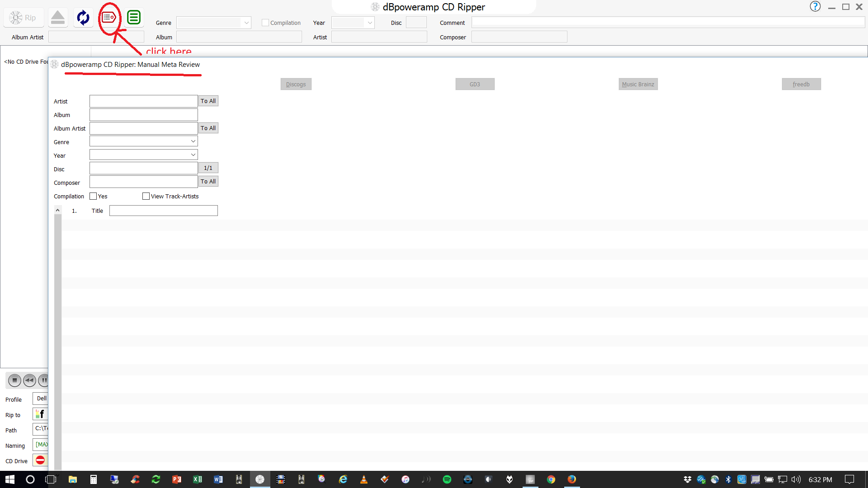
Task: Click the green options list icon
Action: pos(134,18)
